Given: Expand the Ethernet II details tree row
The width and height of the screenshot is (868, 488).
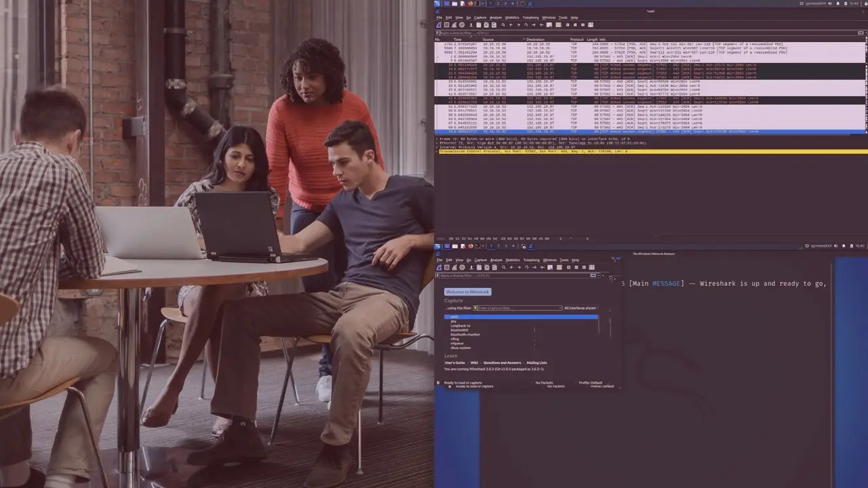Looking at the screenshot, I should click(x=437, y=143).
